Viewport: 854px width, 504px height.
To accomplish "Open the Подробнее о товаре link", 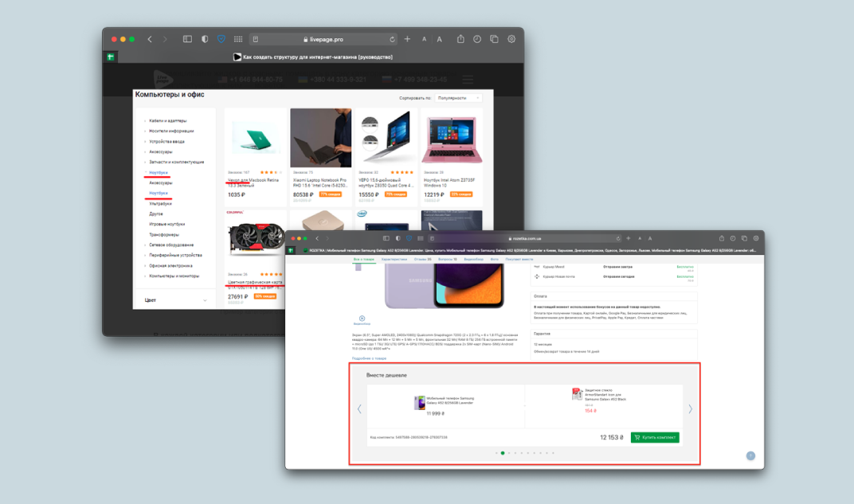I will pyautogui.click(x=370, y=358).
